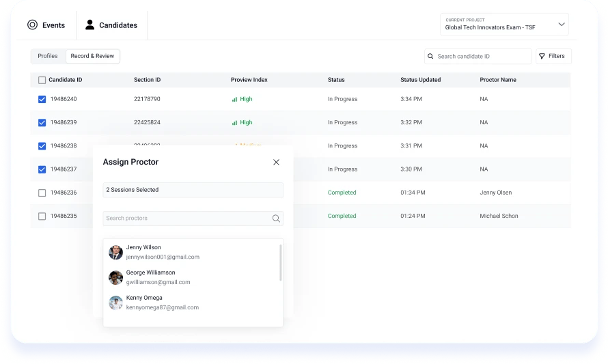Click the 3:34 PM status updated time
The height and width of the screenshot is (364, 608).
click(411, 99)
